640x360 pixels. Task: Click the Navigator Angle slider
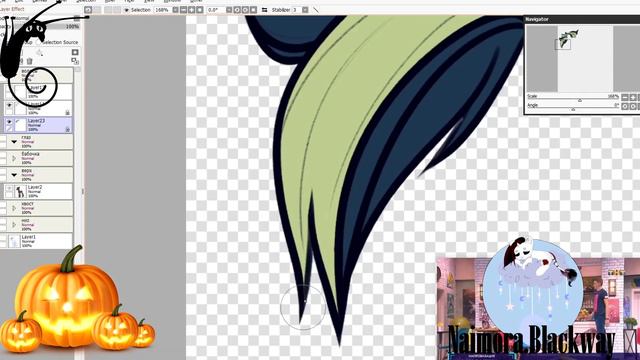click(x=573, y=109)
